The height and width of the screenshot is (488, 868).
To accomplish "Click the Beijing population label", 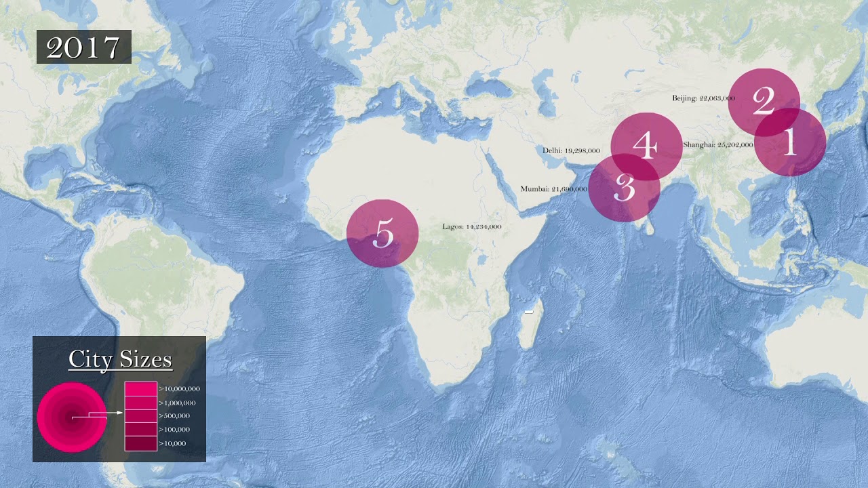I will pos(703,98).
